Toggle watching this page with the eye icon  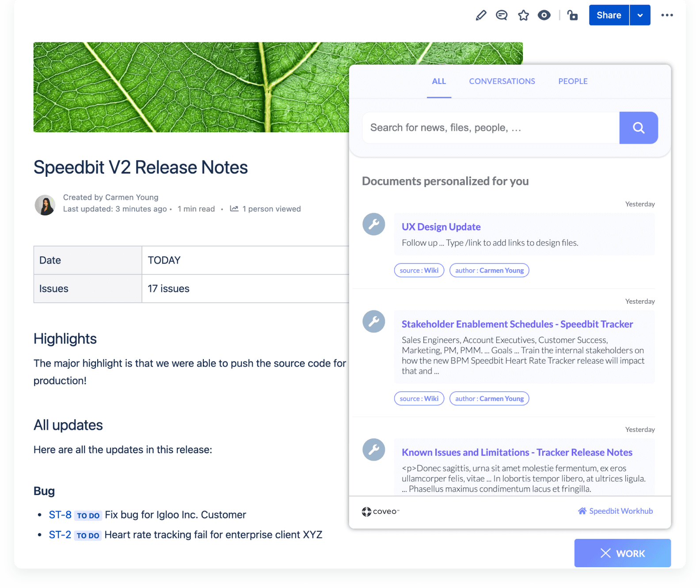pos(544,15)
